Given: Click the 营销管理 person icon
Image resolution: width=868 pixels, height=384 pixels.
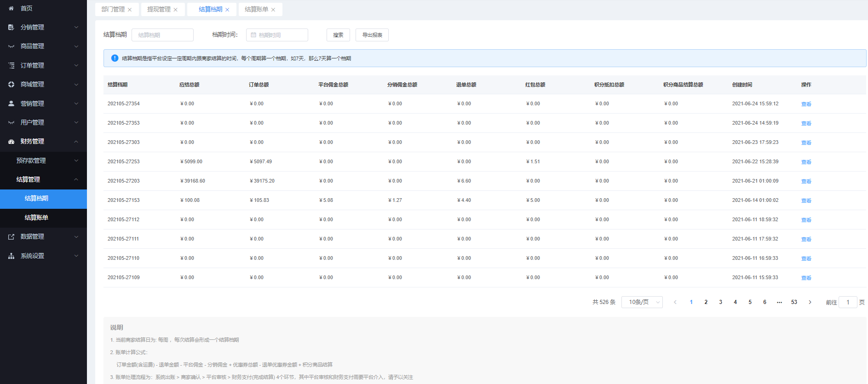Looking at the screenshot, I should 11,104.
